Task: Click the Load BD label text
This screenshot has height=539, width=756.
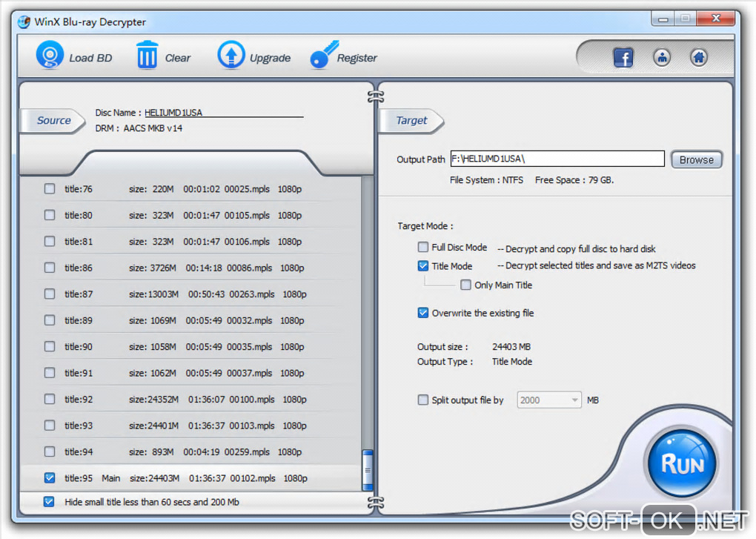Action: coord(90,58)
